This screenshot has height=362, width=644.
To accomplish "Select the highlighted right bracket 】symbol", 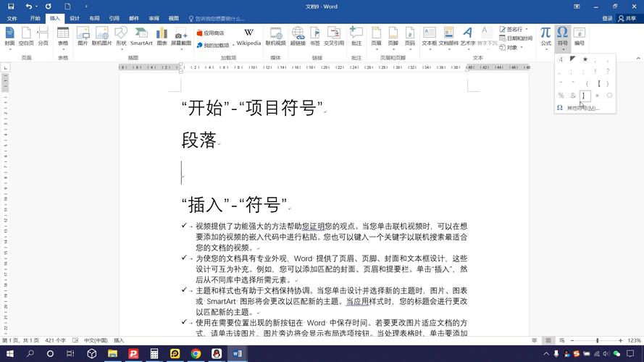I will click(585, 96).
